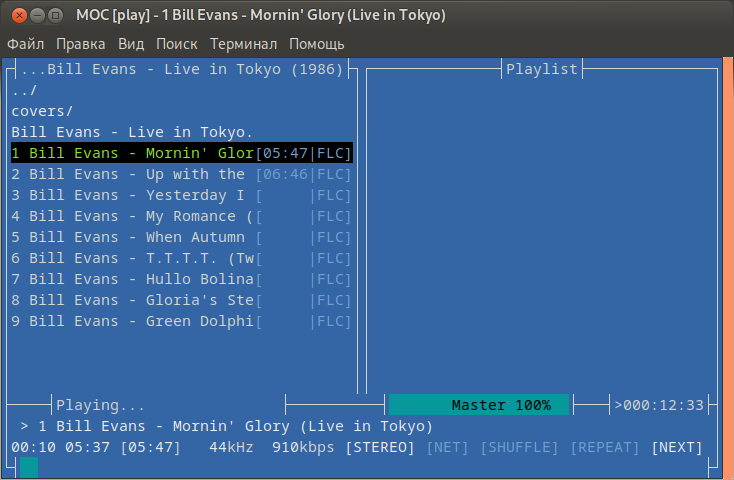Minimize the MOC terminal window
Image resolution: width=734 pixels, height=480 pixels.
37,15
